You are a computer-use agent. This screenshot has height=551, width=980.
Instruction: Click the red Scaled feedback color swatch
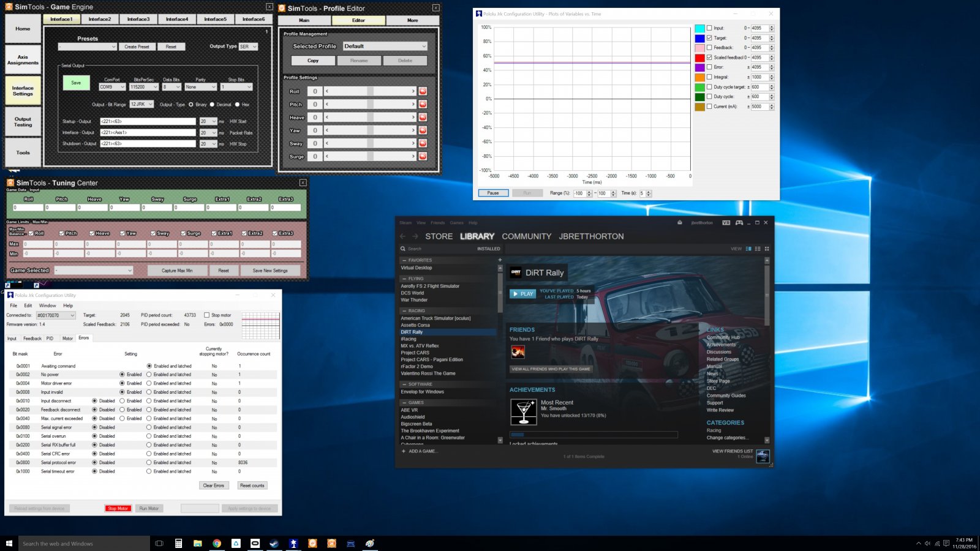699,58
